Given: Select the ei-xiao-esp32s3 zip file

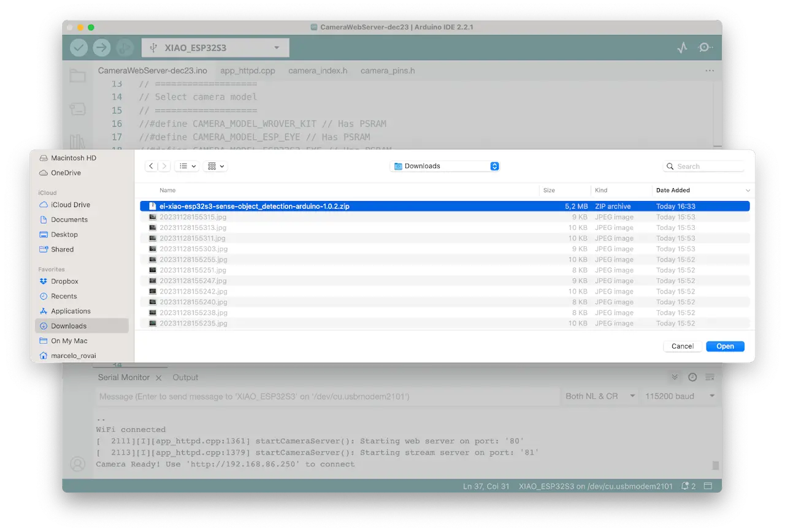Looking at the screenshot, I should 254,207.
